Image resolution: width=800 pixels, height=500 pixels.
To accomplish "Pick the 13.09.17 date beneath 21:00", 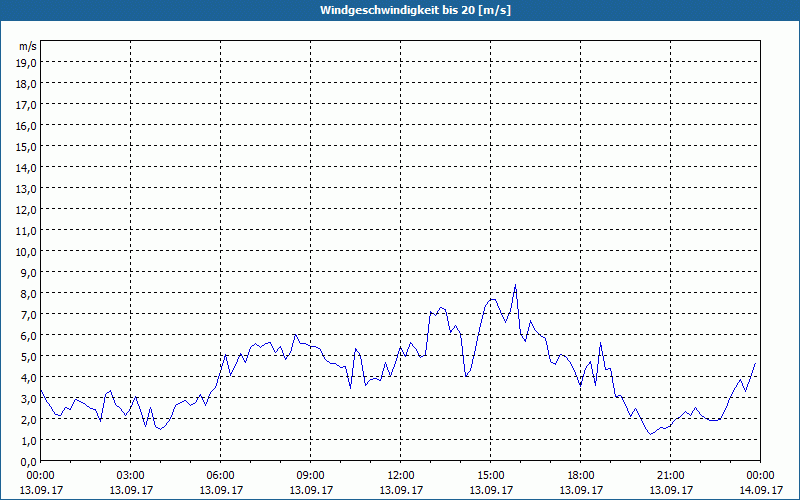I will coord(670,490).
